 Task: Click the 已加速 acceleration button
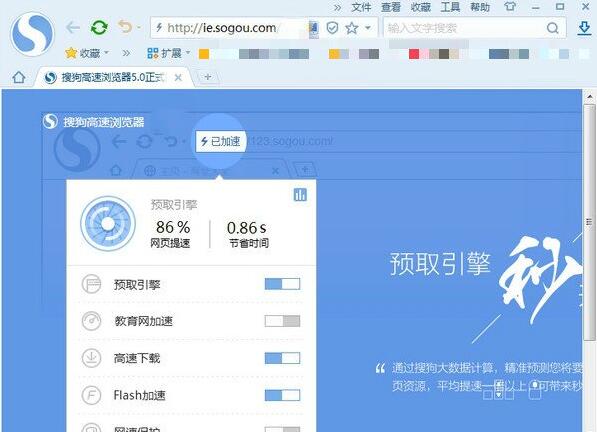click(x=221, y=141)
